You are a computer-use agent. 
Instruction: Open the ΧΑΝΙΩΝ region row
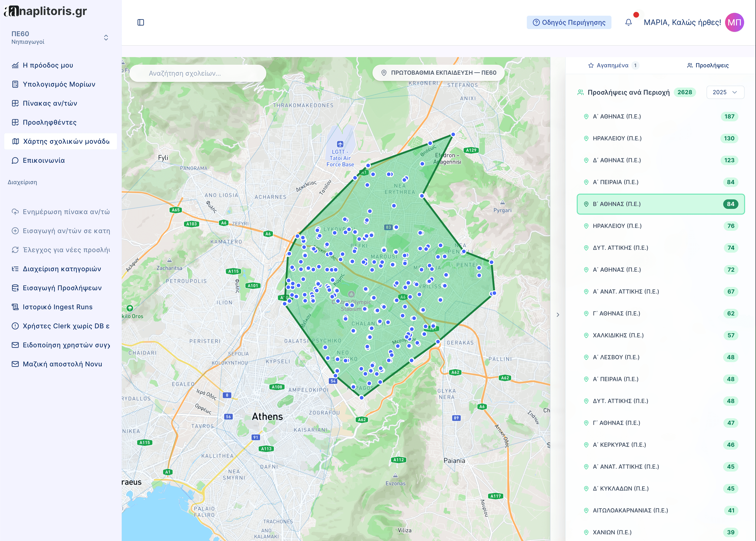pos(661,532)
